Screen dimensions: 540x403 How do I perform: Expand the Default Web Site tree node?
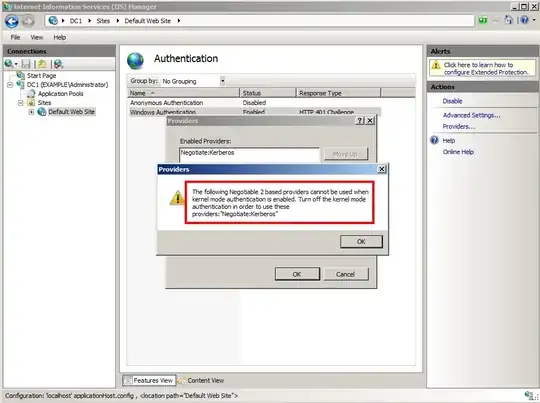[x=31, y=112]
